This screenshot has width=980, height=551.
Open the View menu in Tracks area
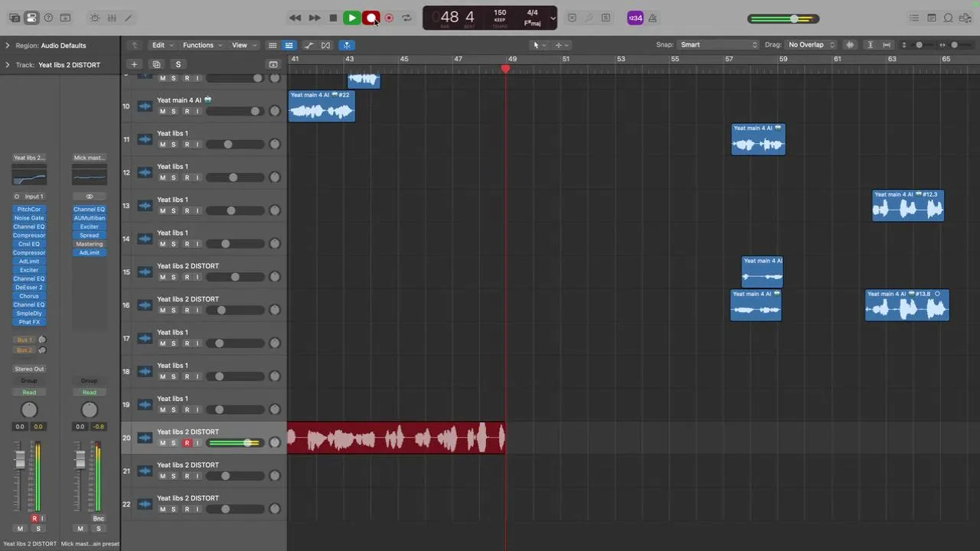tap(243, 45)
